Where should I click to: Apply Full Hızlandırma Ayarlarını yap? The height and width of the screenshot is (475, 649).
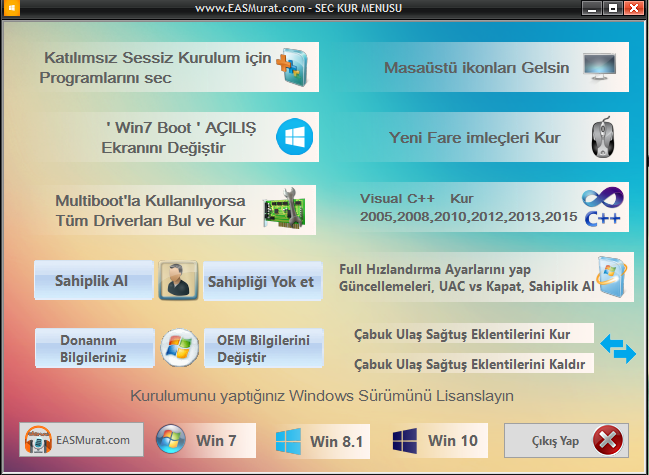(485, 277)
